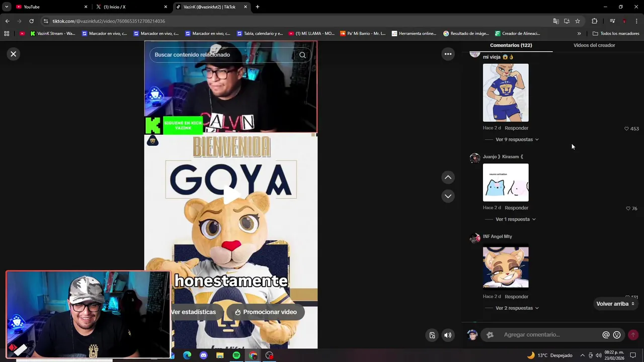
Task: Open the emoji picker in comment box
Action: pyautogui.click(x=617, y=335)
